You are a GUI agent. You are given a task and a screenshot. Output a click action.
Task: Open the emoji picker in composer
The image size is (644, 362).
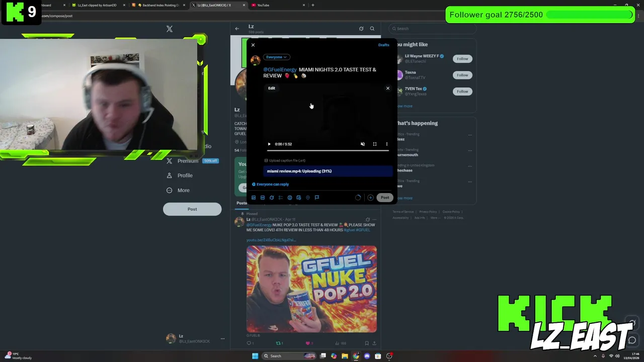click(290, 198)
